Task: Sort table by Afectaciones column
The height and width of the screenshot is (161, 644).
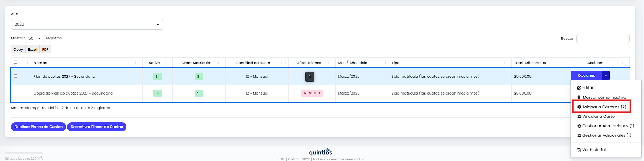Action: click(x=312, y=63)
